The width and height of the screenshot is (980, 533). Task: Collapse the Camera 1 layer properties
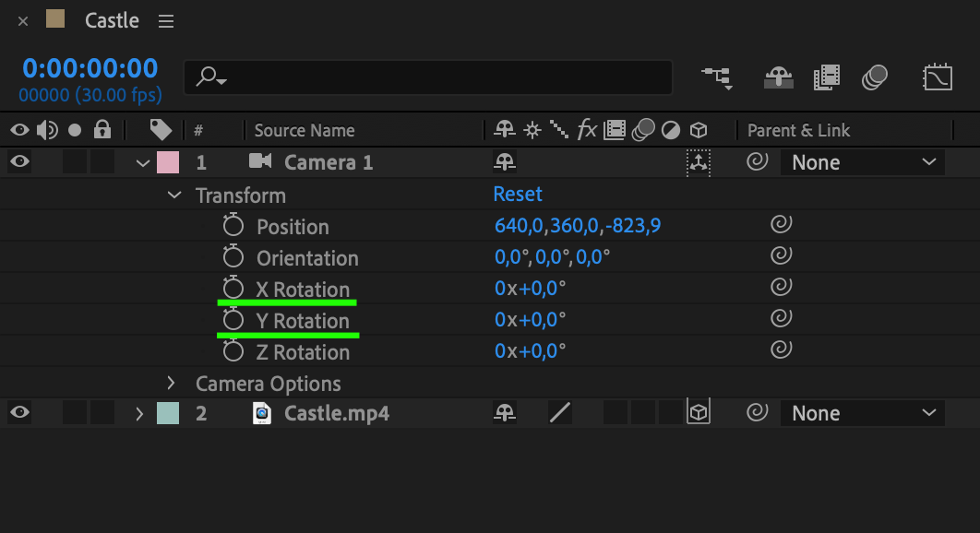click(142, 163)
